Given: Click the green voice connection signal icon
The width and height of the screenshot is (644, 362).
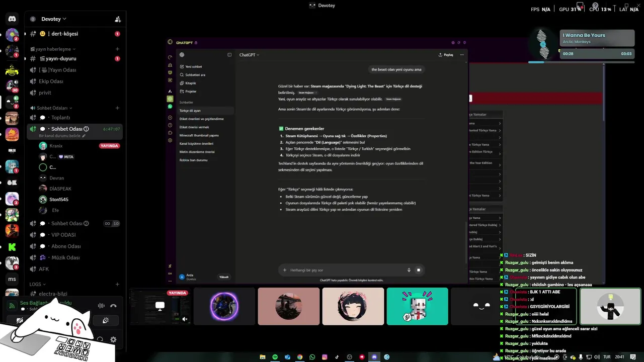Looking at the screenshot, I should click(x=12, y=306).
